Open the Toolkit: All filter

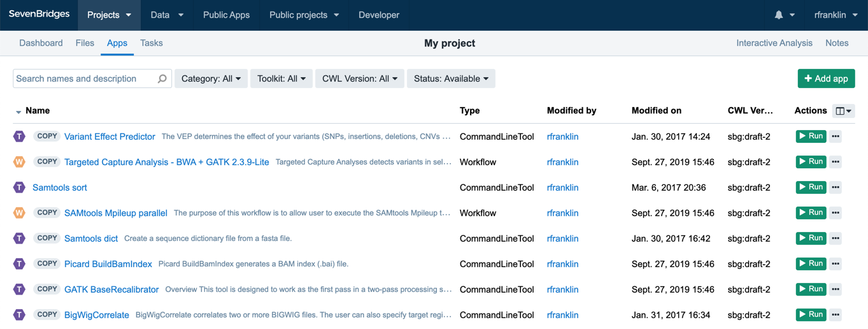point(281,78)
